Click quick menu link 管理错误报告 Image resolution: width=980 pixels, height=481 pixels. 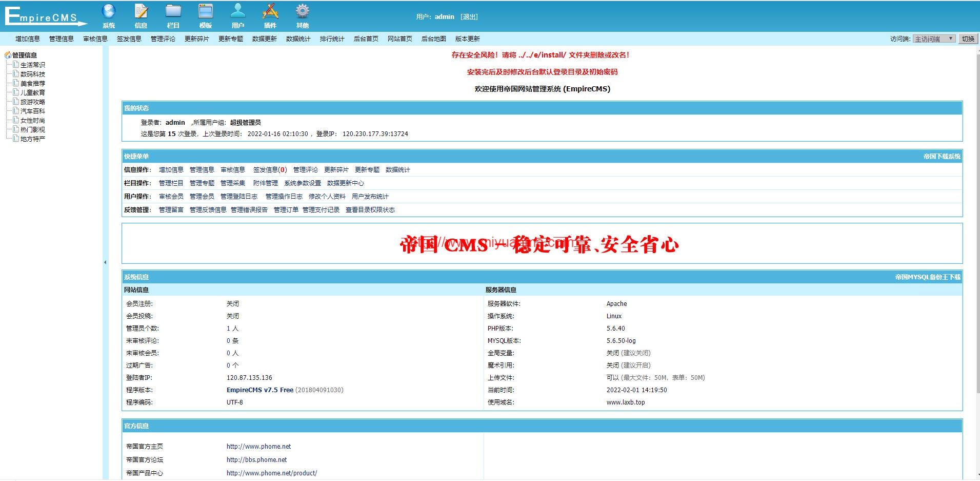pos(249,210)
